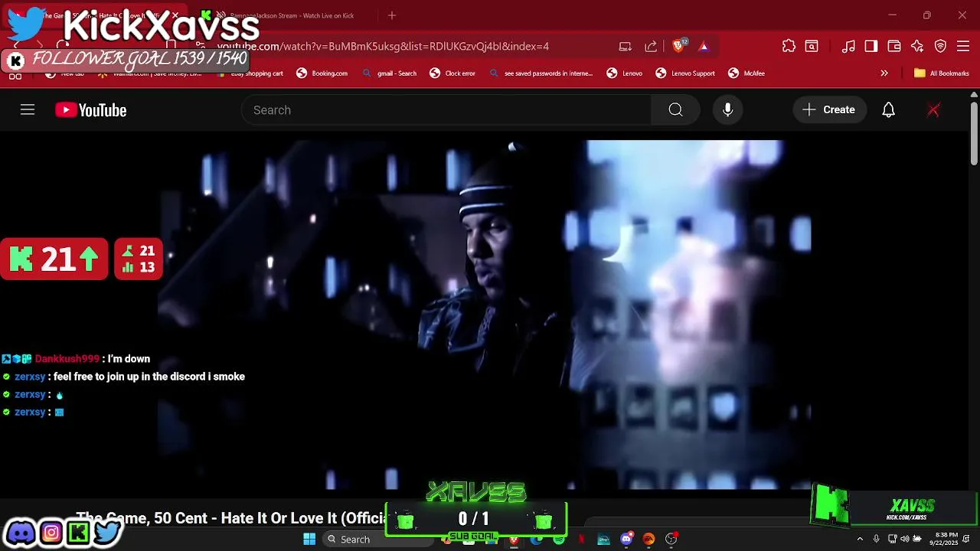Open the saved passwords bookmark
Image resolution: width=980 pixels, height=551 pixels.
541,73
